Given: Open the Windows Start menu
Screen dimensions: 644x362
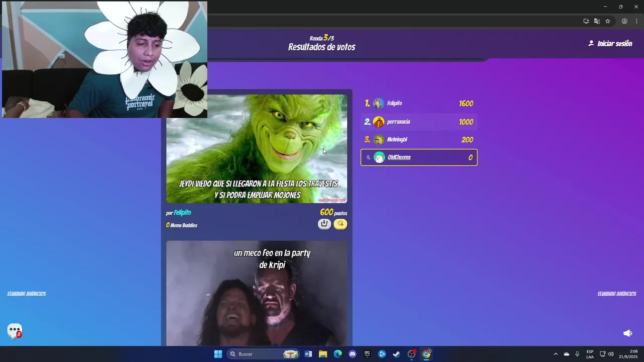Looking at the screenshot, I should [x=218, y=354].
